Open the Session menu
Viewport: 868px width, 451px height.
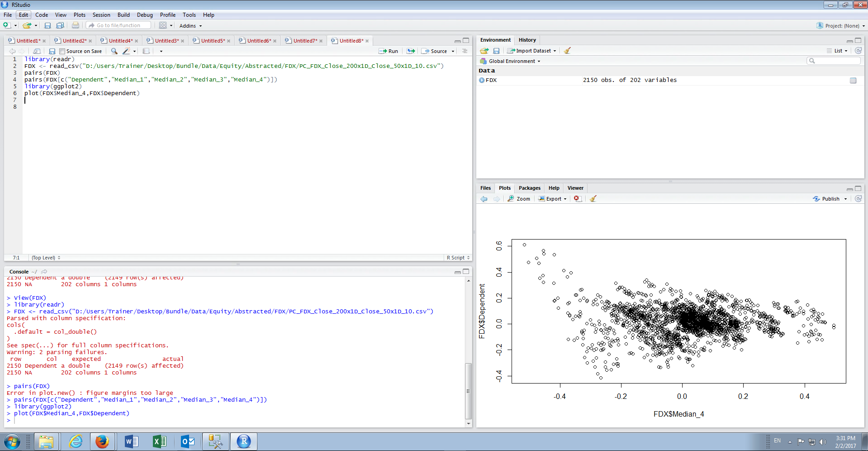click(101, 15)
